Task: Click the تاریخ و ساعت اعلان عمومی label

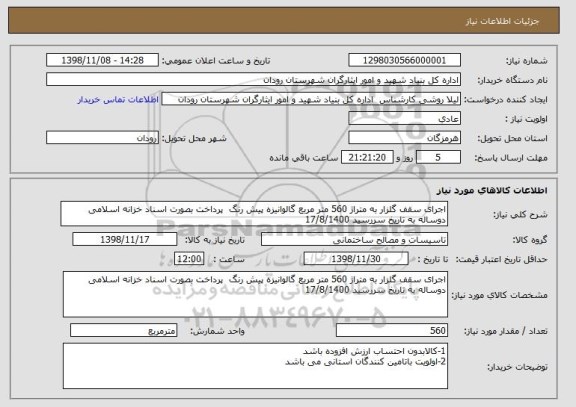Action: [x=216, y=61]
